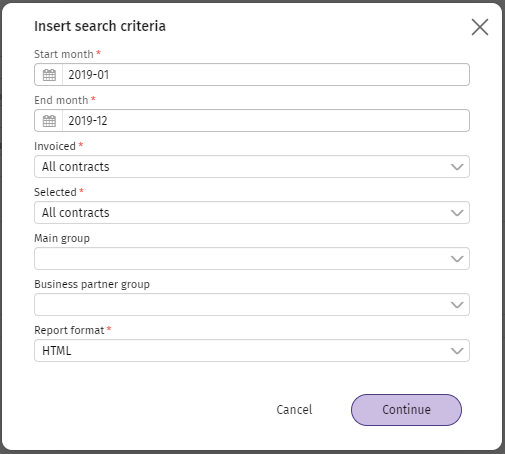Expand the Invoiced dropdown showing All contracts

pos(252,167)
